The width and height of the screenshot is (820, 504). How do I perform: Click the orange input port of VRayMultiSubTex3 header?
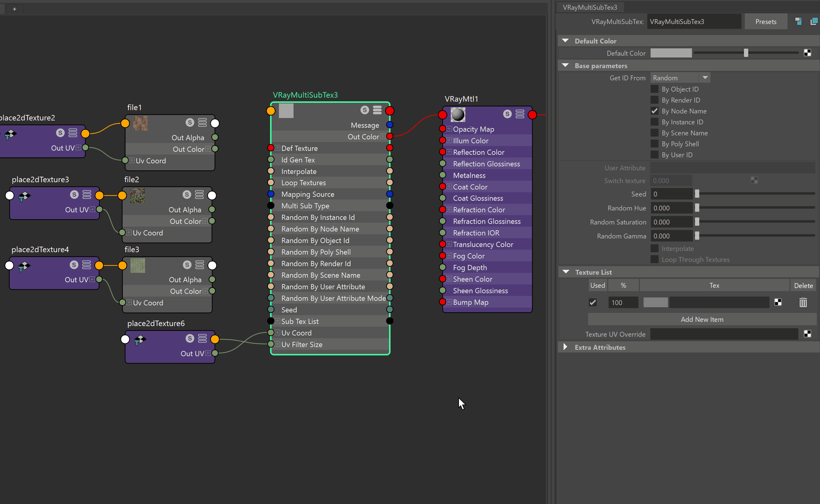point(271,111)
